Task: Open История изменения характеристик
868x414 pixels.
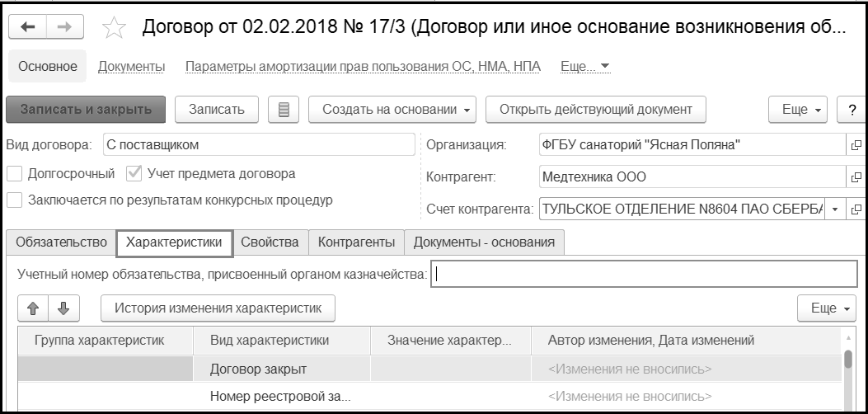Action: 218,308
